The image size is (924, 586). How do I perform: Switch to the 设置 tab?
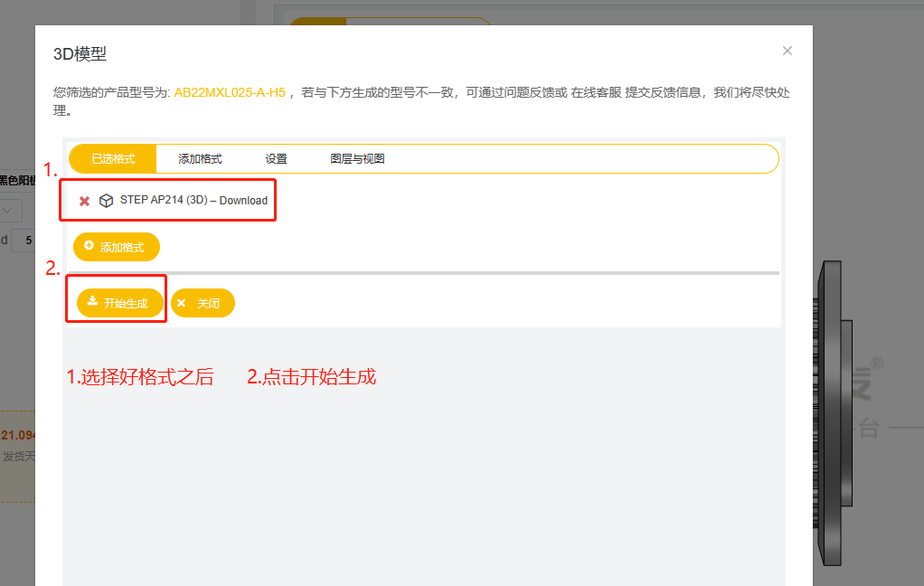pyautogui.click(x=275, y=158)
